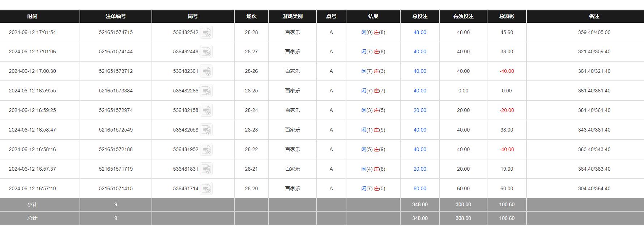Click the blue 60.00 bet amount
This screenshot has height=229, width=644.
coord(419,188)
